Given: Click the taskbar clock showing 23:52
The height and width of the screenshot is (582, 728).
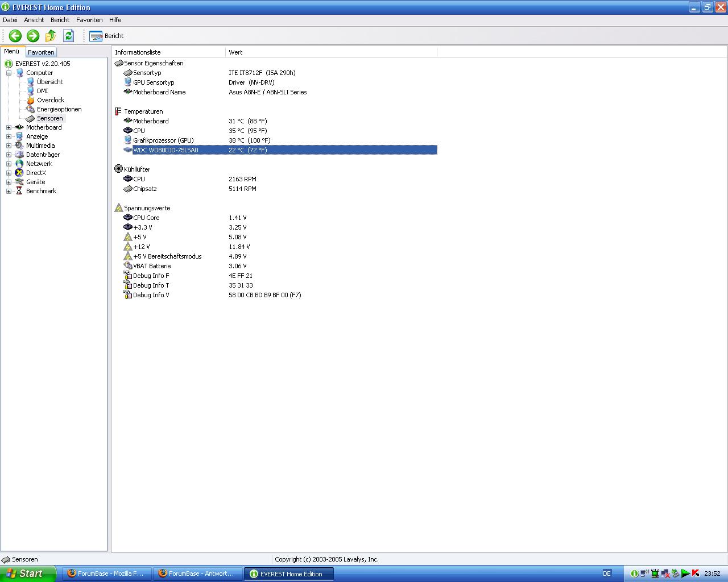Looking at the screenshot, I should 712,573.
